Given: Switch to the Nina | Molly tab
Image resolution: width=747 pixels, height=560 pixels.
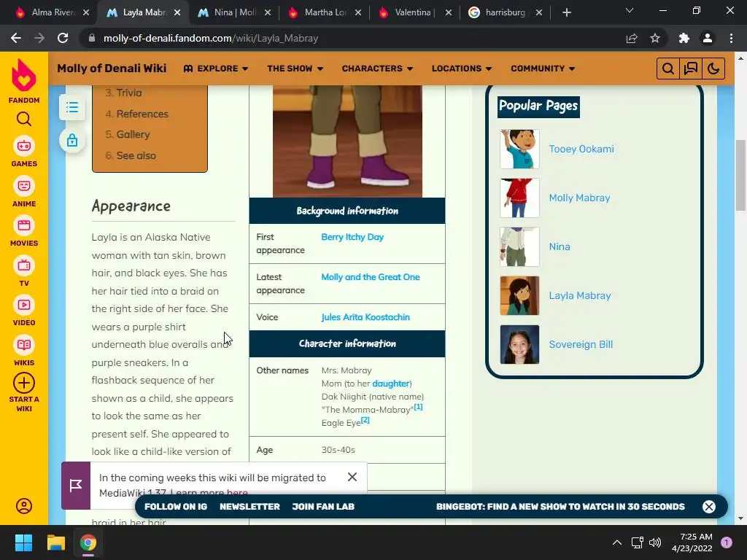Looking at the screenshot, I should (x=233, y=12).
